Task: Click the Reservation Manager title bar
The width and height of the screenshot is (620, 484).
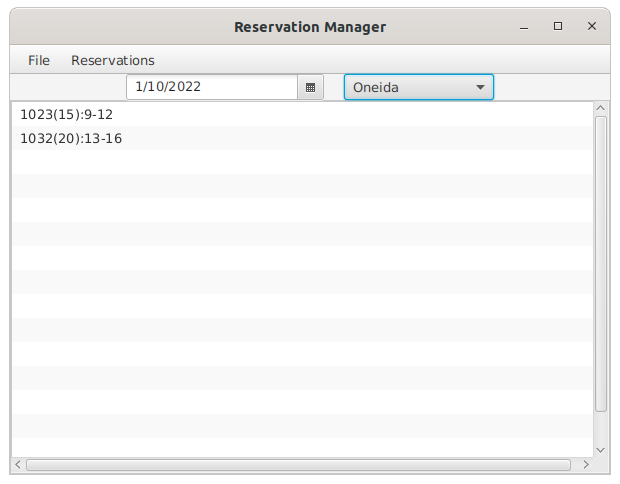Action: tap(310, 27)
